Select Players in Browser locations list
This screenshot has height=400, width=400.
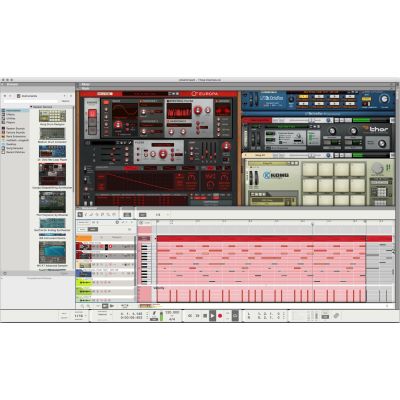pos(11,122)
